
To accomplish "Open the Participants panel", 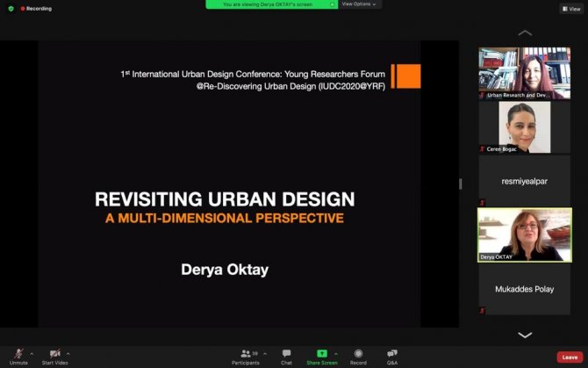I will [246, 355].
